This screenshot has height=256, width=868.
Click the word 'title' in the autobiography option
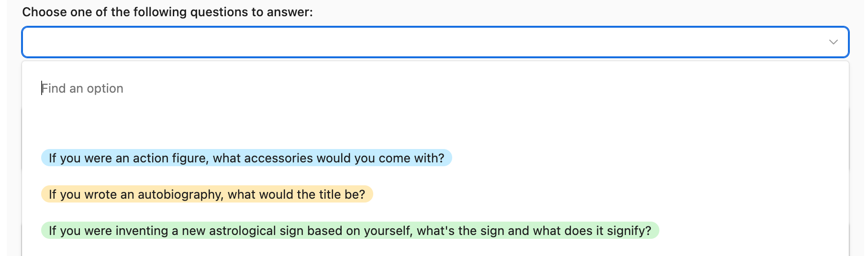pyautogui.click(x=330, y=194)
